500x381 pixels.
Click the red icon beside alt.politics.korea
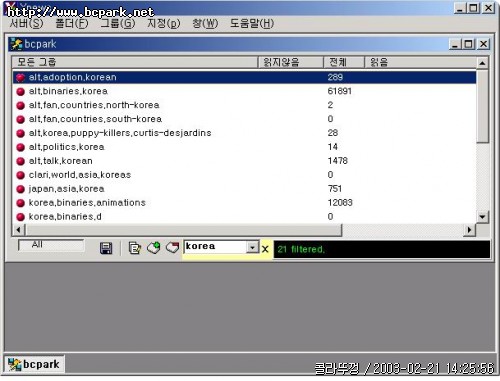click(x=21, y=147)
